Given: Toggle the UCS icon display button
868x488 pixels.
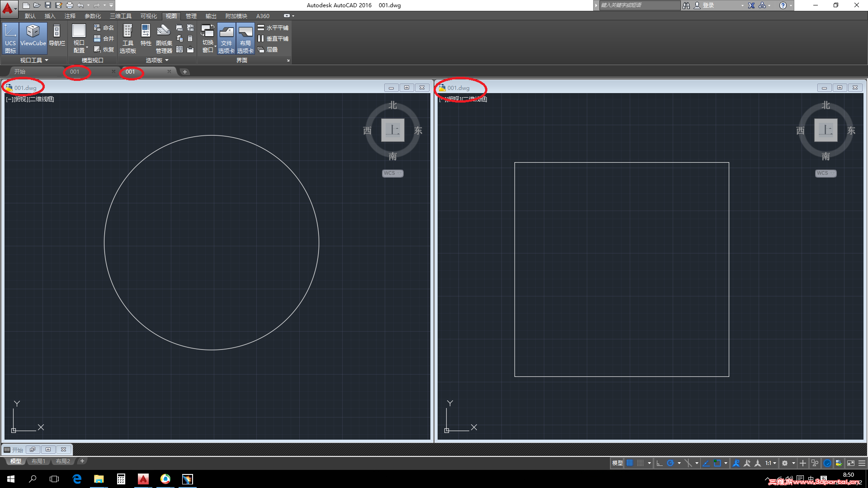Looking at the screenshot, I should coord(10,38).
